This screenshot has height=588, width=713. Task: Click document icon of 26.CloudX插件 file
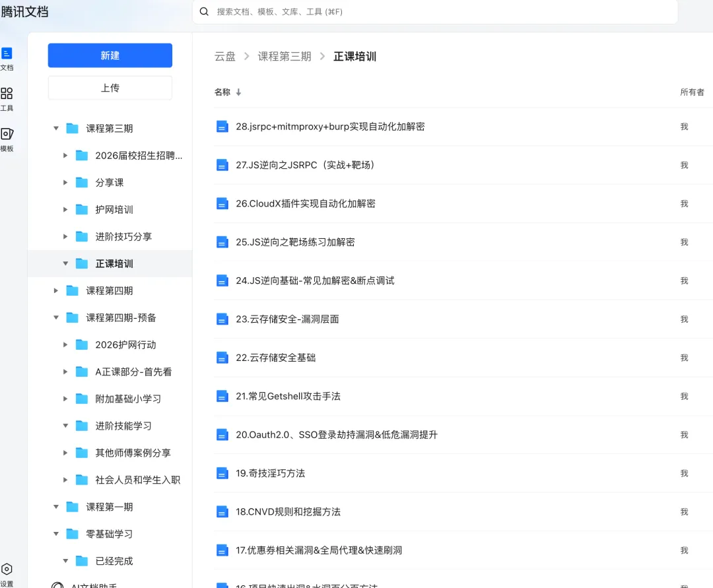(222, 203)
